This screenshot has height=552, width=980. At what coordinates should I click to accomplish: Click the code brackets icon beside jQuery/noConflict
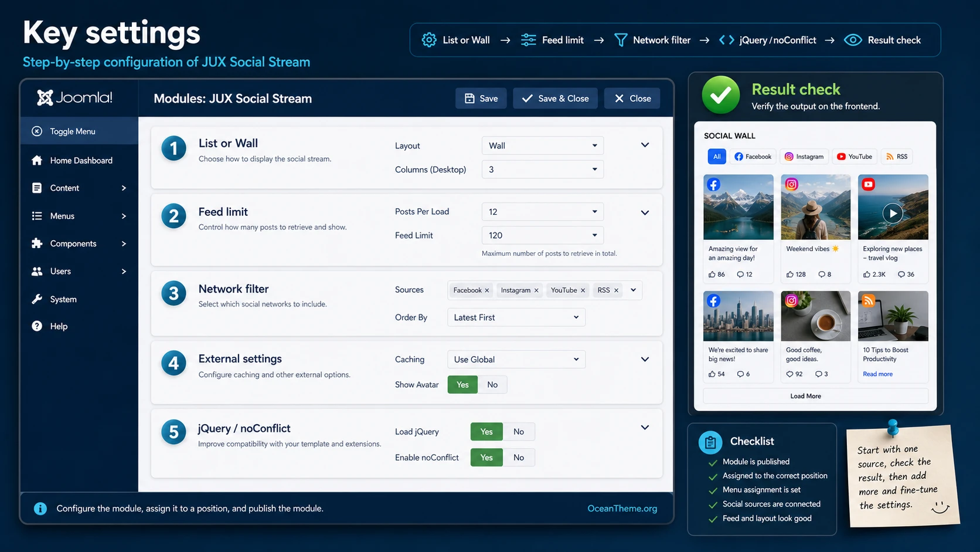[x=727, y=40]
